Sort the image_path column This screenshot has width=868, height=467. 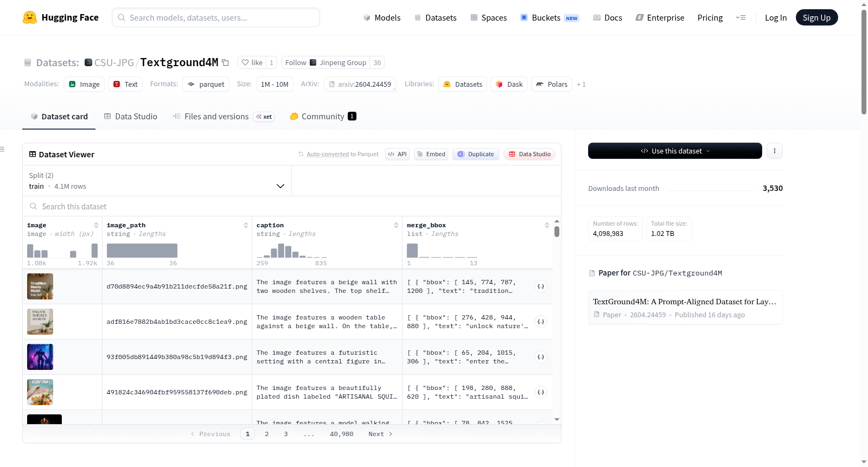click(246, 225)
